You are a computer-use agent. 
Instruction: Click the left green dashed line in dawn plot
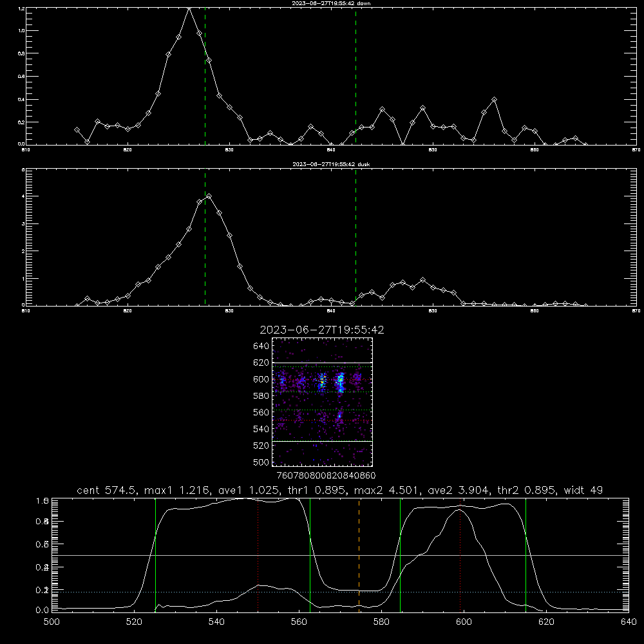(205, 77)
